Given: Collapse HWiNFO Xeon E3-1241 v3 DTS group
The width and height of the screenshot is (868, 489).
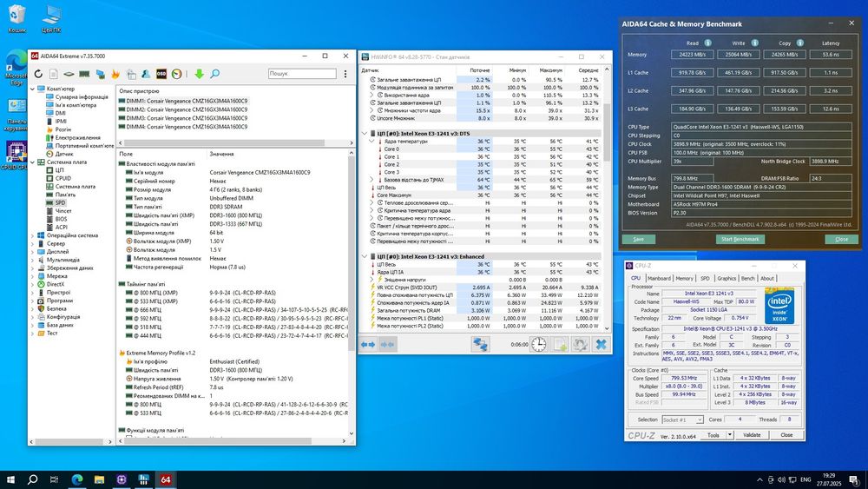Looking at the screenshot, I should coord(365,134).
